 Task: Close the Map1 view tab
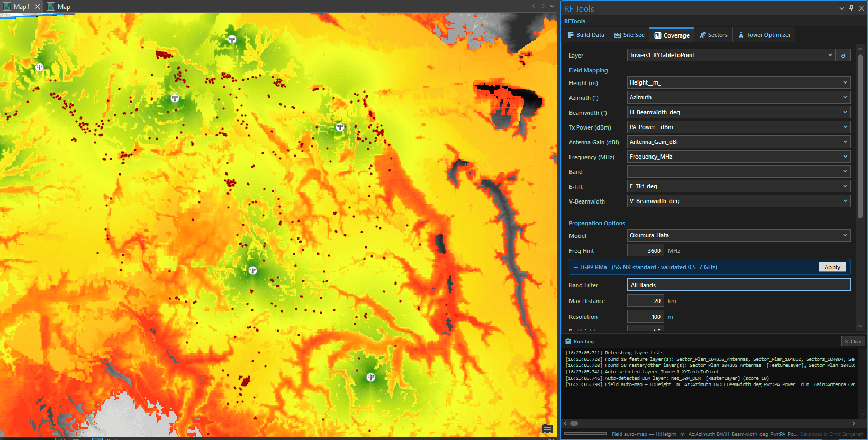point(37,7)
